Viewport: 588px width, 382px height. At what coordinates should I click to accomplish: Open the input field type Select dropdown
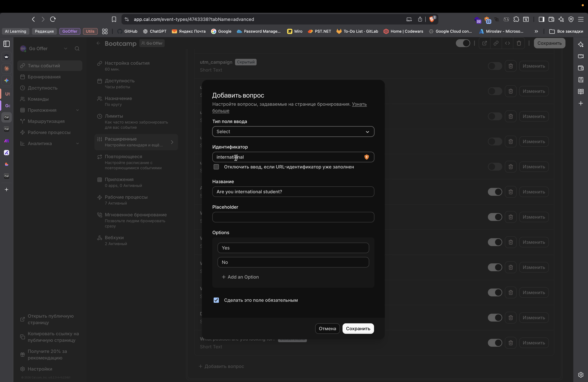[293, 132]
